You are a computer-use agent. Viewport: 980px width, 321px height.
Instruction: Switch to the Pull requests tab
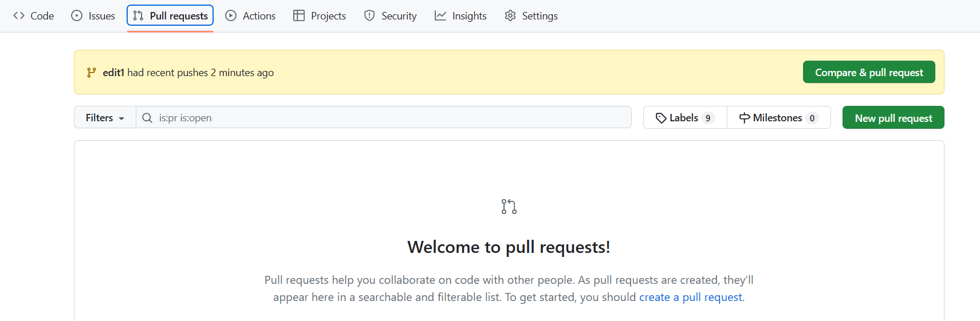170,16
